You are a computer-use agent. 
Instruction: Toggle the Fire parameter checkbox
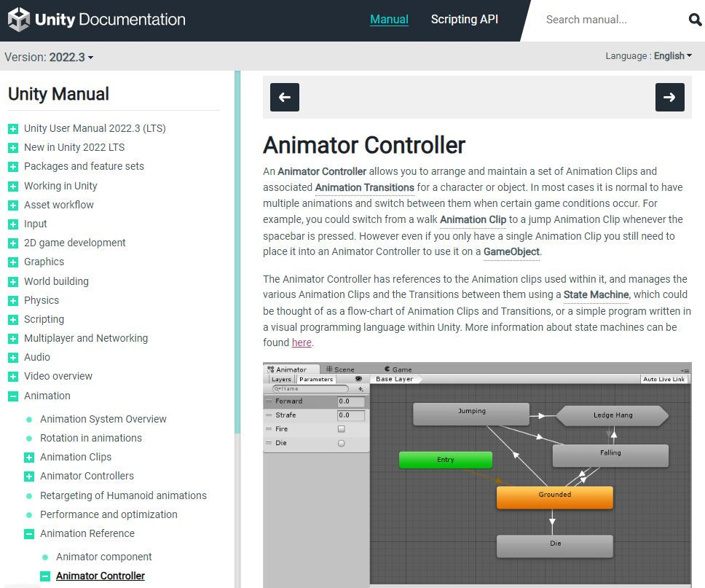[342, 428]
